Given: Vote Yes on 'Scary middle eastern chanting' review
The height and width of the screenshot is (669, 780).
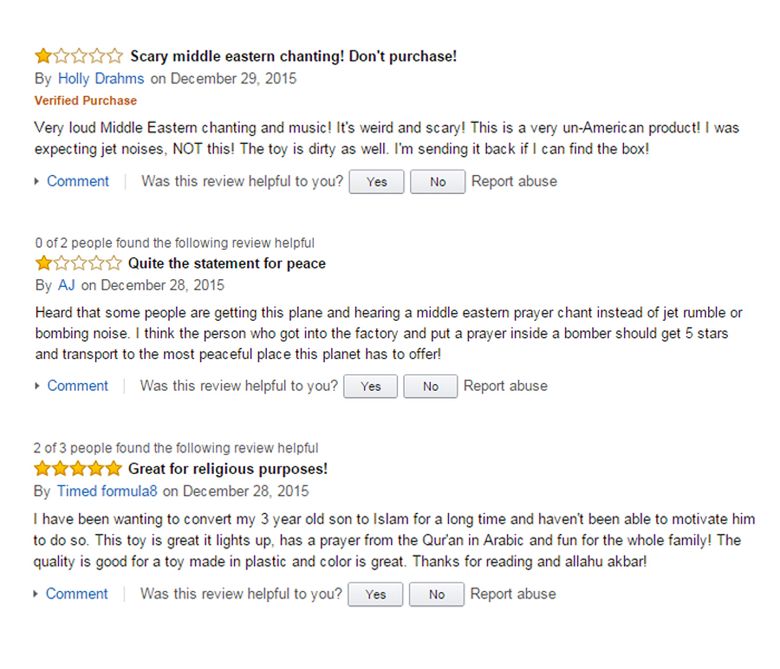Looking at the screenshot, I should (377, 182).
